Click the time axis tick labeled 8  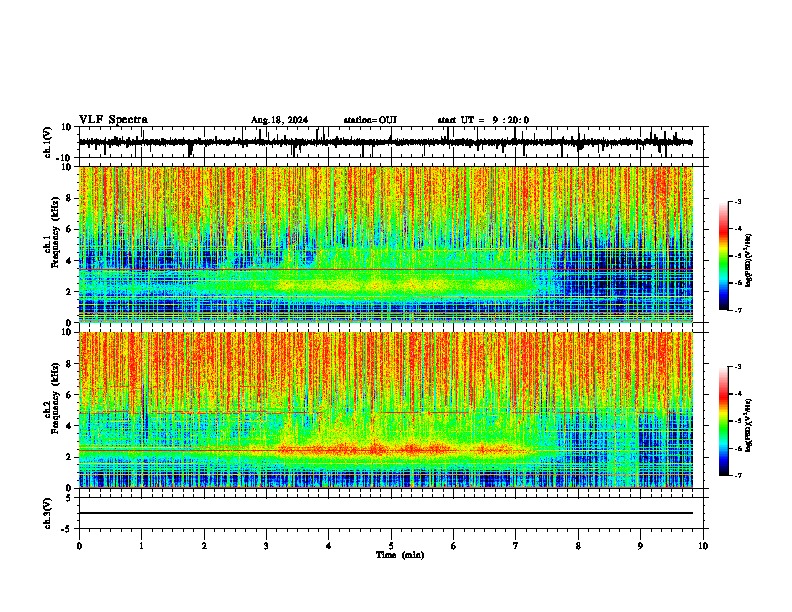click(578, 546)
